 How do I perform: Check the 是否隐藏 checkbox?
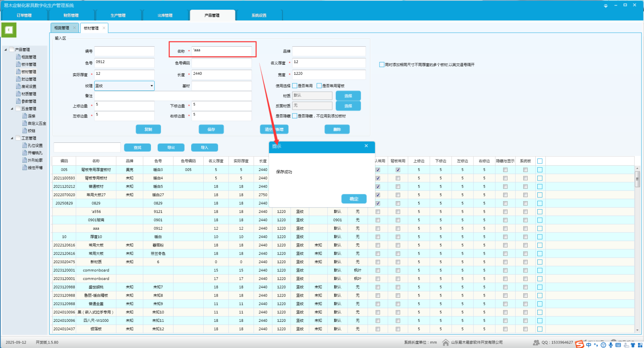295,116
